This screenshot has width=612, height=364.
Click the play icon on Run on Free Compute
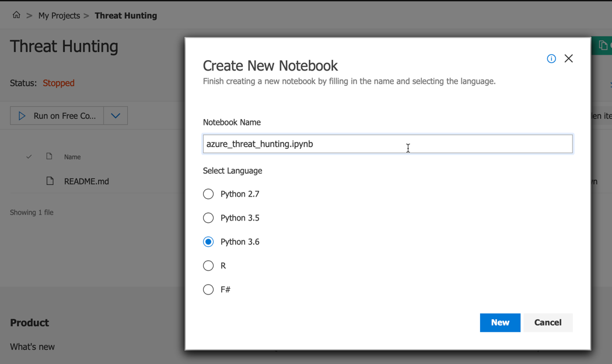click(x=22, y=116)
